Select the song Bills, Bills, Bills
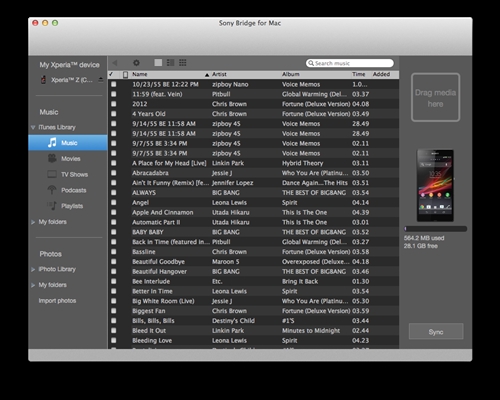Image resolution: width=500 pixels, height=400 pixels. click(153, 321)
